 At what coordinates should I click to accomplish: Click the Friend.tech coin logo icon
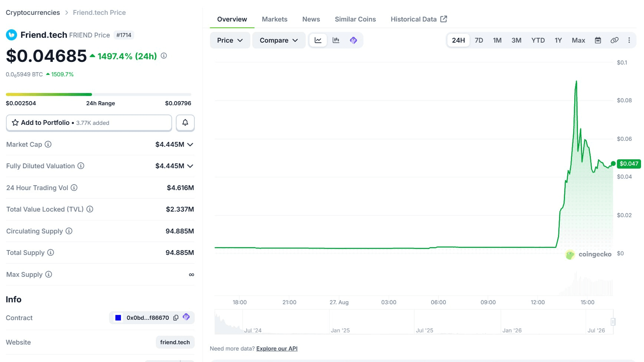point(11,35)
